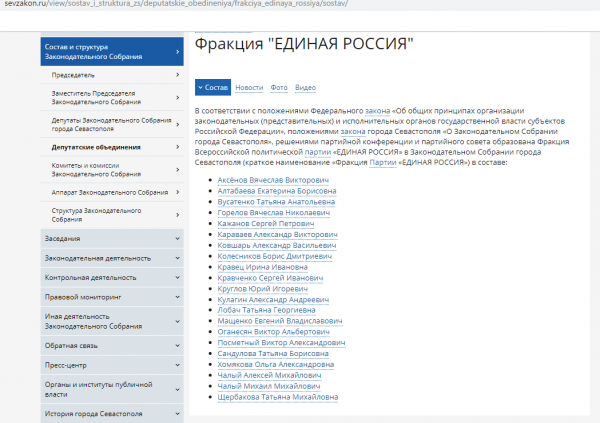Expand the Пресс-центр section chevron
Viewport: 600px width, 423px height.
tap(178, 365)
